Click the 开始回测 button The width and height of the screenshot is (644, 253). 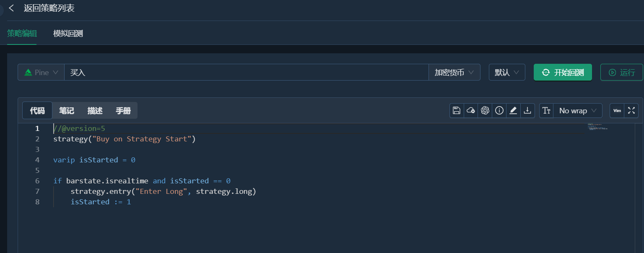[x=563, y=72]
